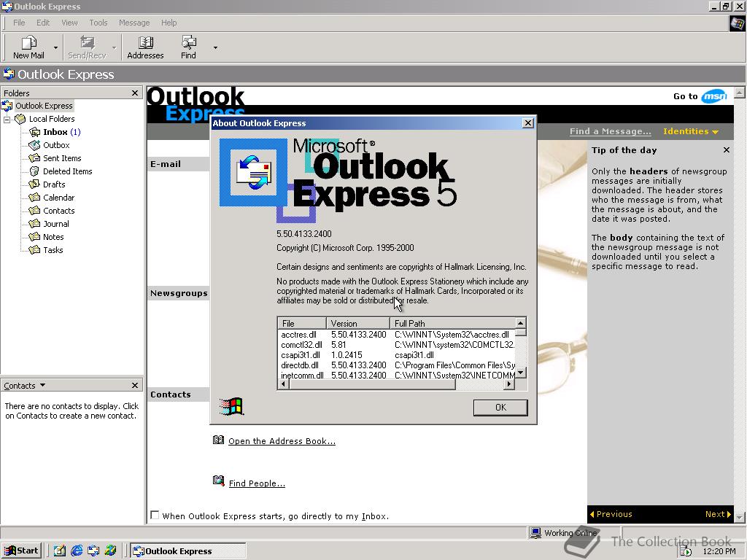Select the Deleted Items folder icon
Viewport: 747px width, 560px height.
tap(34, 171)
